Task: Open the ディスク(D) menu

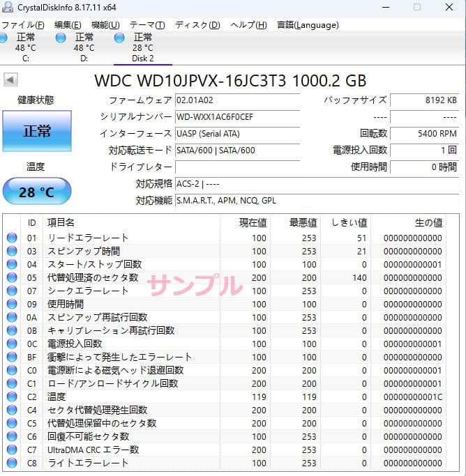Action: tap(197, 25)
